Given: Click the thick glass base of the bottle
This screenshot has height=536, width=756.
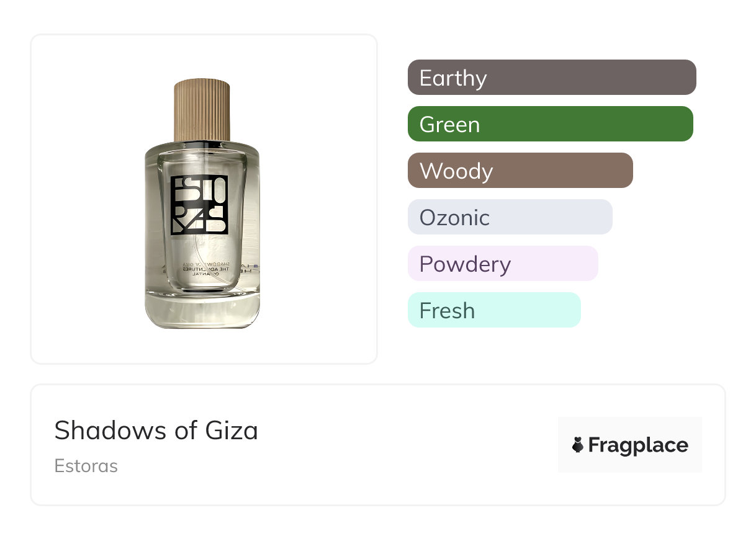Looking at the screenshot, I should tap(202, 310).
